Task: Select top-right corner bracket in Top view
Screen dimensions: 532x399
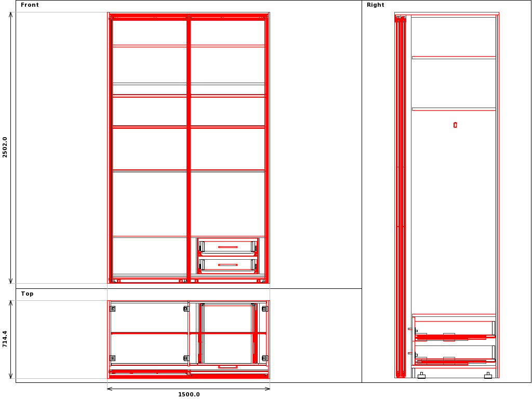Action: click(x=264, y=309)
